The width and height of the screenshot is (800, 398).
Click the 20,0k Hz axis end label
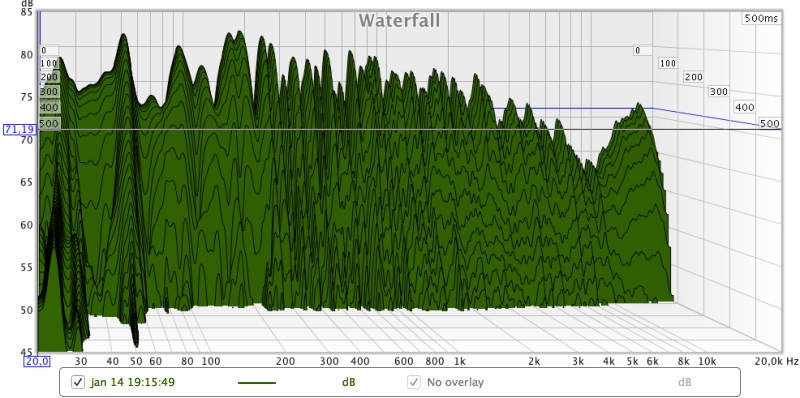pyautogui.click(x=776, y=361)
